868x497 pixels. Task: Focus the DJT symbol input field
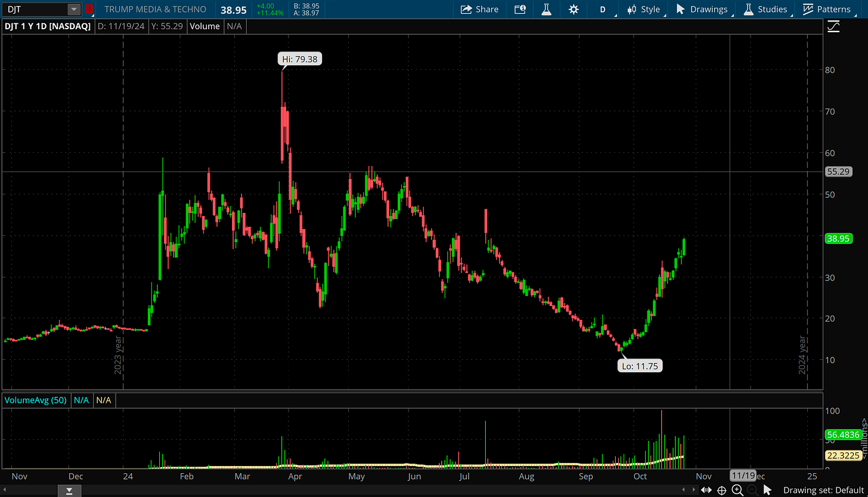(35, 10)
